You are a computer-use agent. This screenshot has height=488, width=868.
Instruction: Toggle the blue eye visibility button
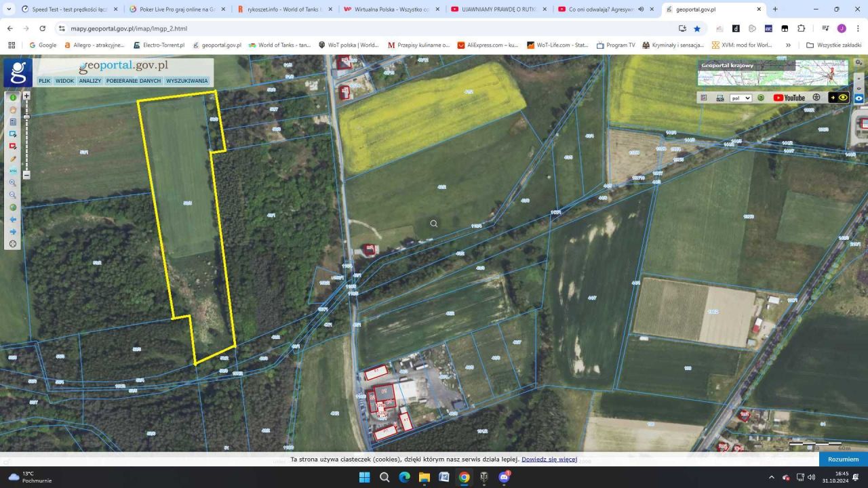click(x=859, y=98)
